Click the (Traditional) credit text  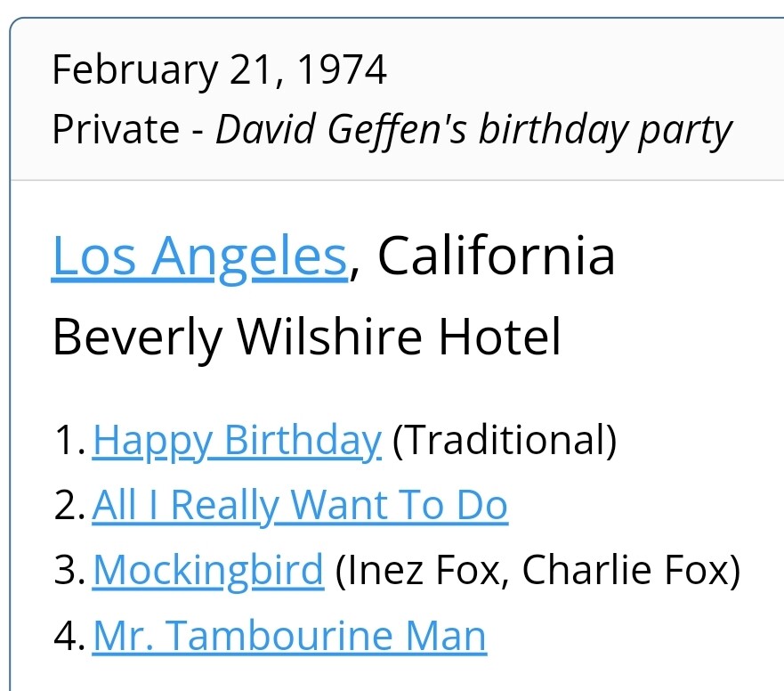(x=505, y=440)
